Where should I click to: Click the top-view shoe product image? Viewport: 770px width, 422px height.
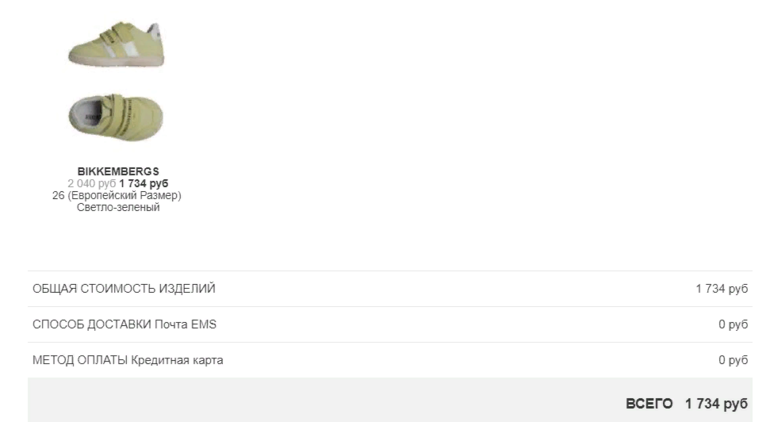(116, 116)
